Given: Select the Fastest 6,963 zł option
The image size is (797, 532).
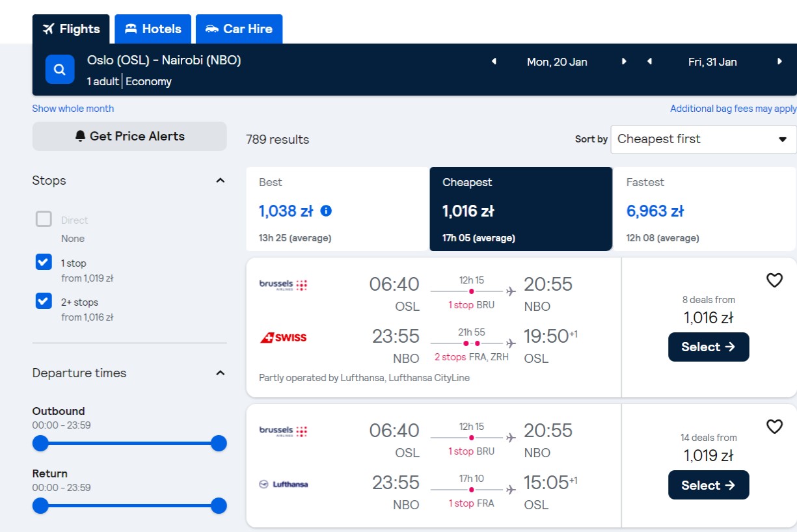Looking at the screenshot, I should click(705, 209).
